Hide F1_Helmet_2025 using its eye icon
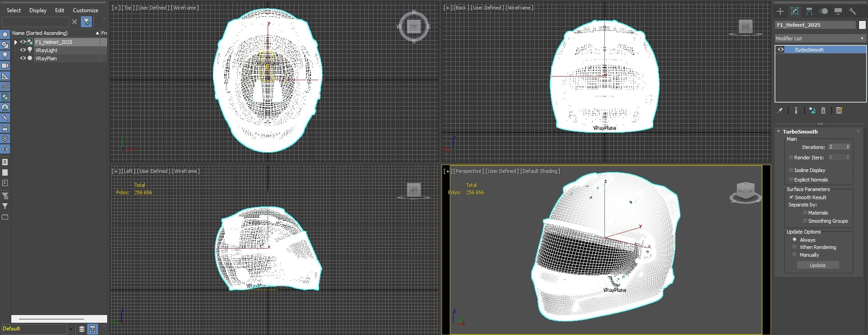The image size is (868, 335). tap(23, 42)
